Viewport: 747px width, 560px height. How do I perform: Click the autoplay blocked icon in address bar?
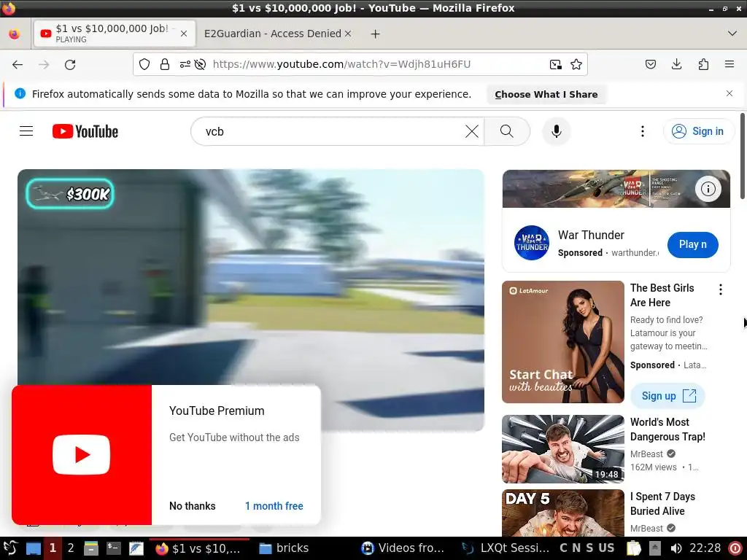coord(200,64)
